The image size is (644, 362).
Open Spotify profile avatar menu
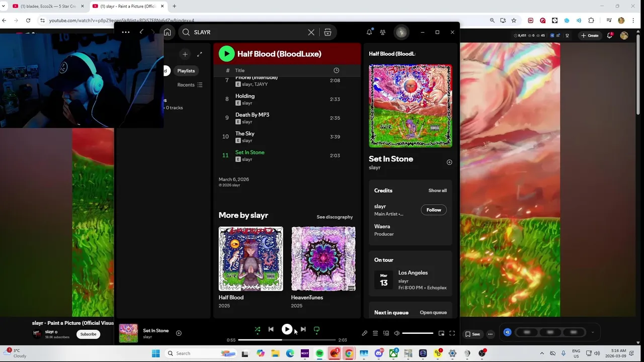(x=401, y=32)
